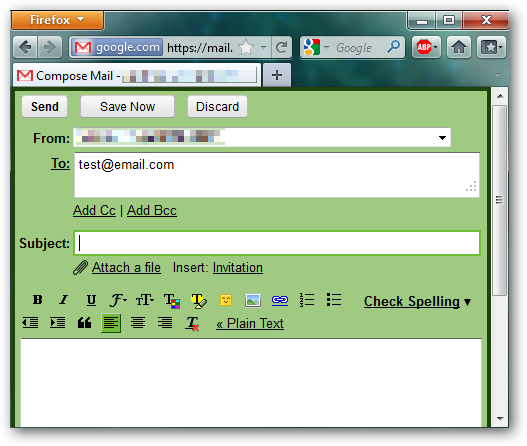Switch to Plain Text mode
Screen dimensions: 527x446
coord(250,324)
